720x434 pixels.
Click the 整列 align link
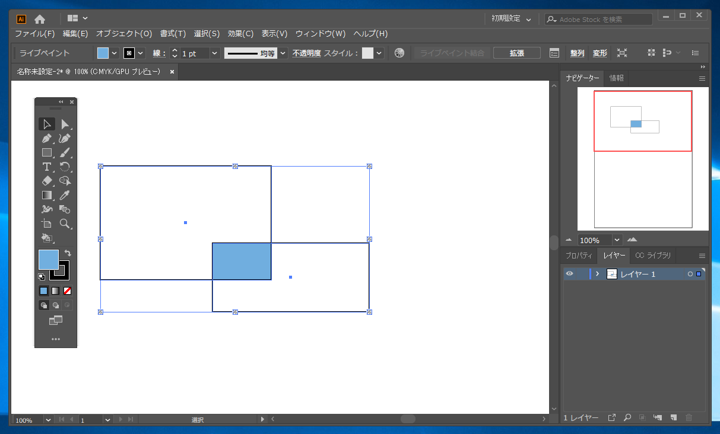(x=577, y=53)
